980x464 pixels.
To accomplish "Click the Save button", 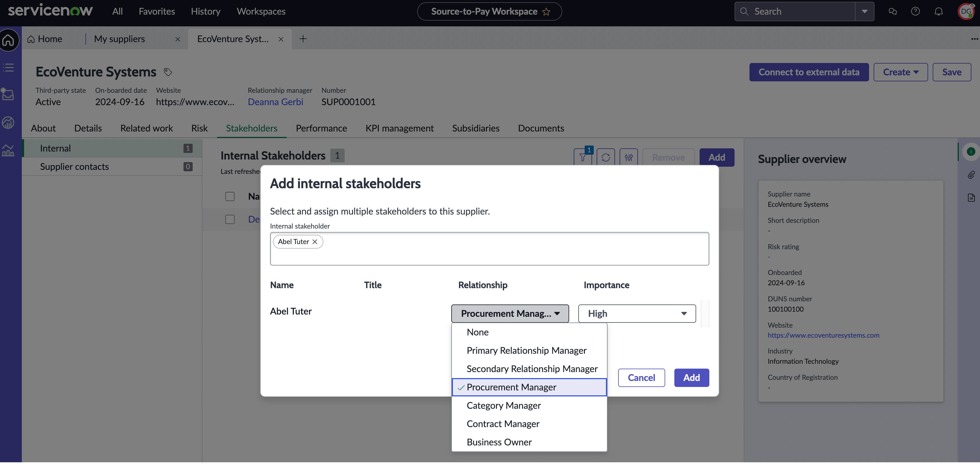I will point(951,72).
